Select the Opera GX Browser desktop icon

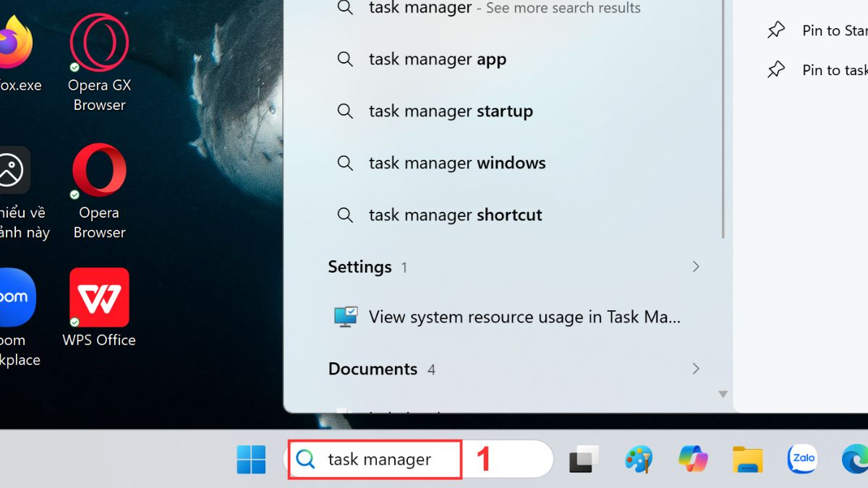click(x=99, y=64)
